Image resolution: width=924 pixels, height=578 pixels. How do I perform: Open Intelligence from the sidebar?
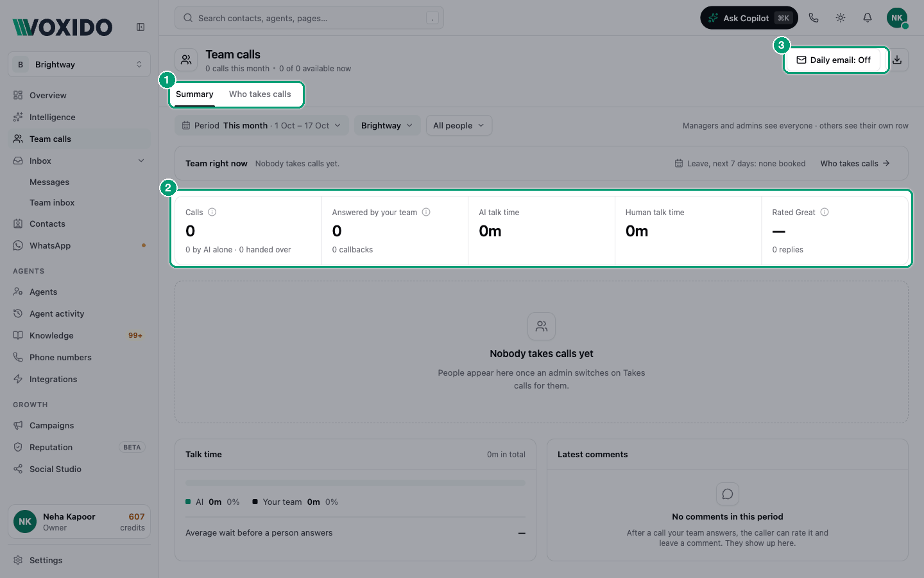[x=80, y=117]
